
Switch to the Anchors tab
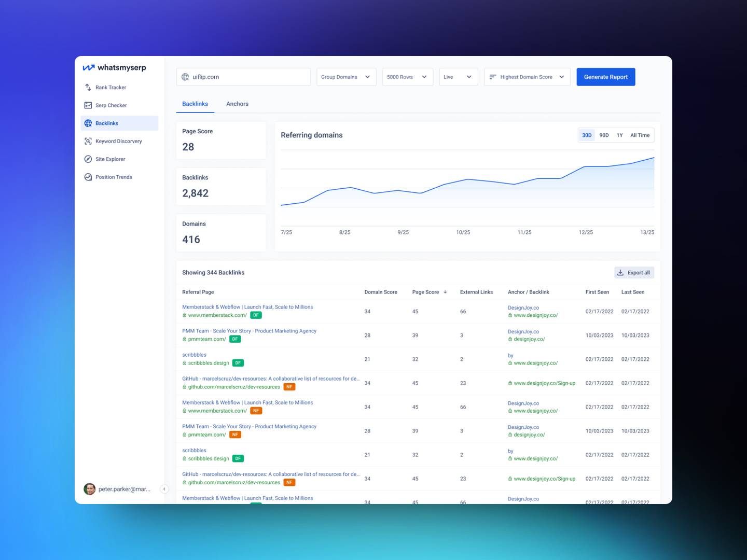tap(237, 104)
